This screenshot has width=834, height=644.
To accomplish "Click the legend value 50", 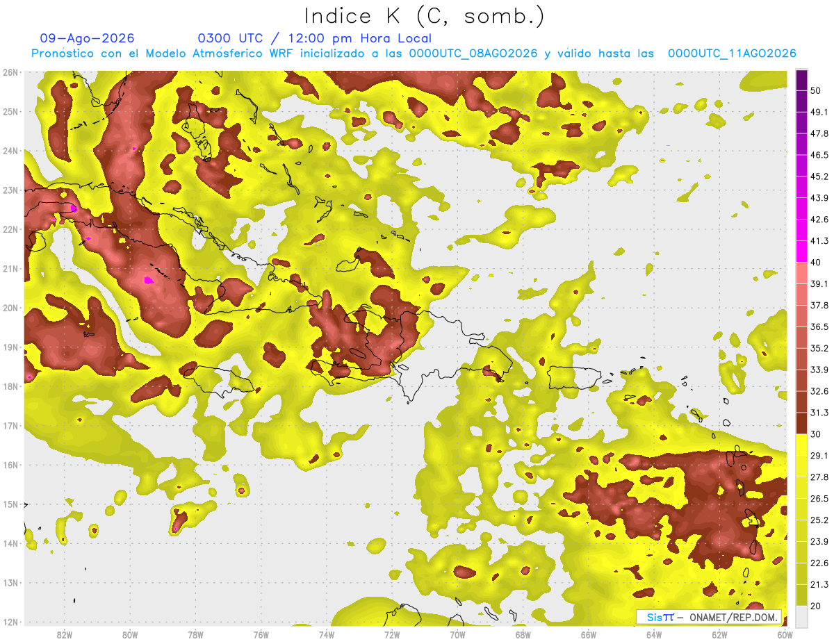I will tap(817, 91).
